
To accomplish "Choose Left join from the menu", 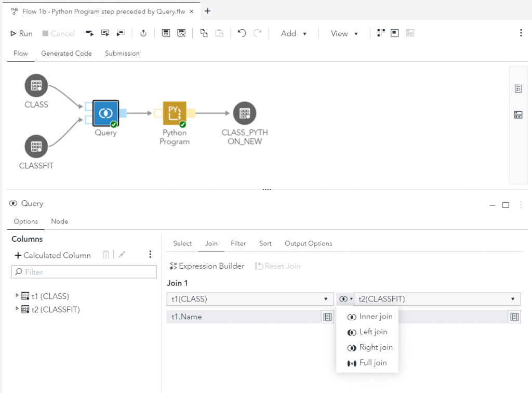I will (373, 332).
